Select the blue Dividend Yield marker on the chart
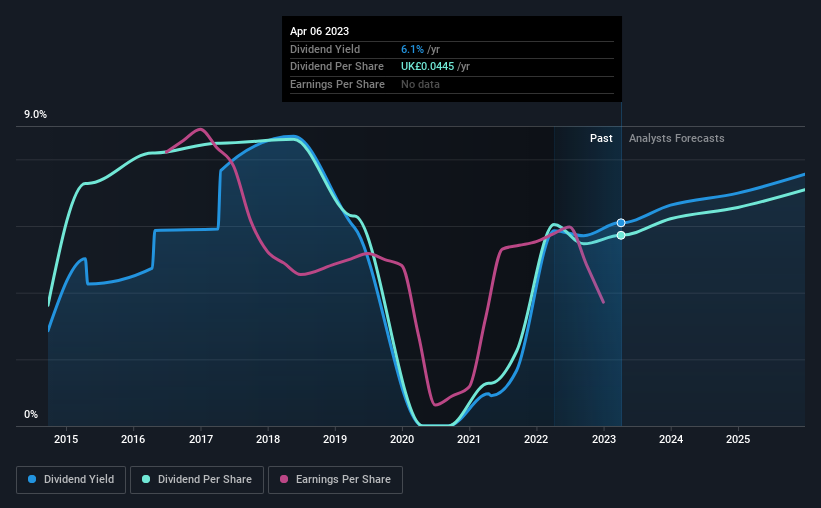The image size is (821, 508). (621, 223)
